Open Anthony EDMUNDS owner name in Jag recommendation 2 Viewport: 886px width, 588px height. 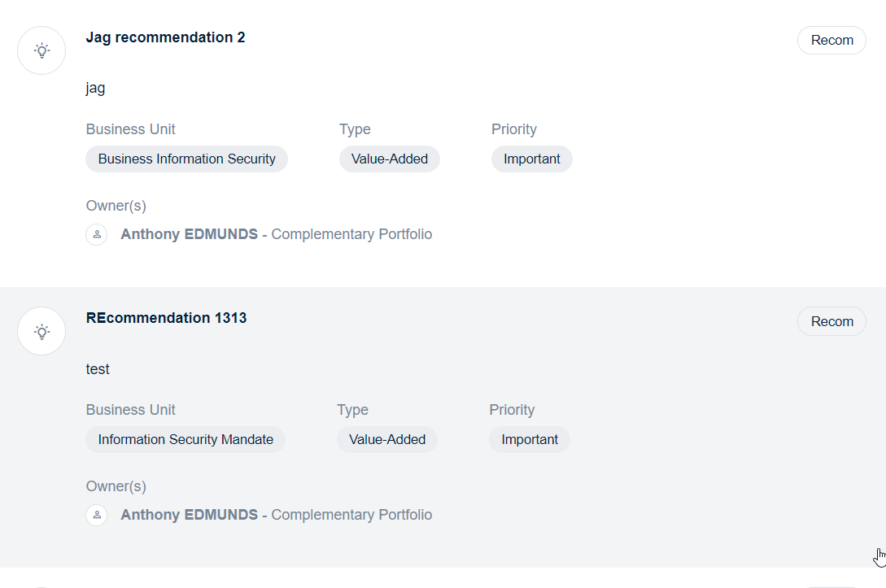point(189,234)
